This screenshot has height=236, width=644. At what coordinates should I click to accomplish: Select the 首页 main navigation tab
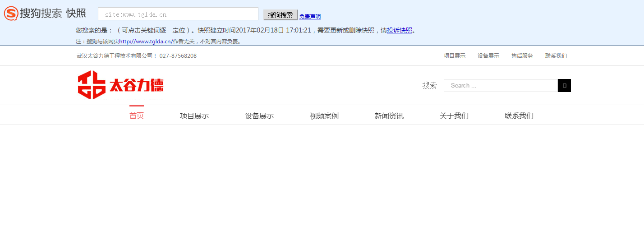click(137, 116)
